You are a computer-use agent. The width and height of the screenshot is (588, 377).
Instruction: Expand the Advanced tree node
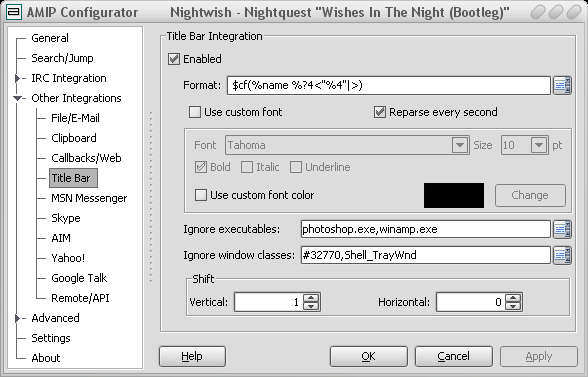(x=17, y=318)
